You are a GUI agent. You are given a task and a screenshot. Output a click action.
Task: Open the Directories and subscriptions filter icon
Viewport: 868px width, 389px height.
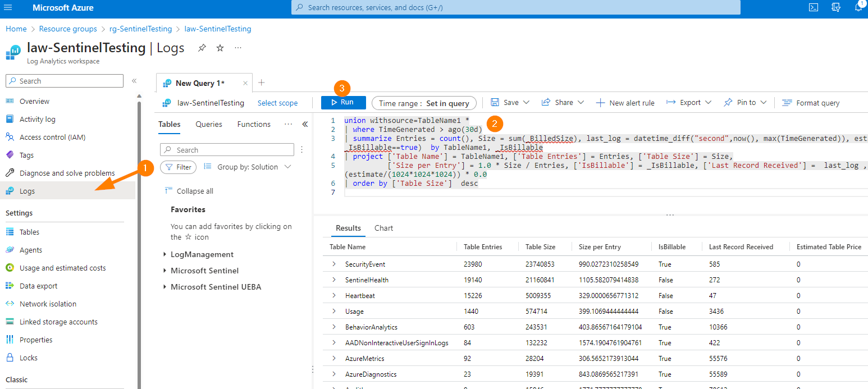(836, 7)
